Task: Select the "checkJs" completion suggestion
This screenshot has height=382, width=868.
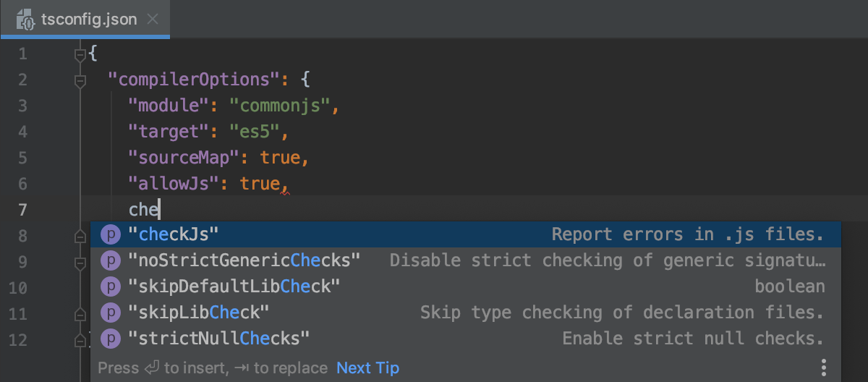Action: pyautogui.click(x=466, y=234)
